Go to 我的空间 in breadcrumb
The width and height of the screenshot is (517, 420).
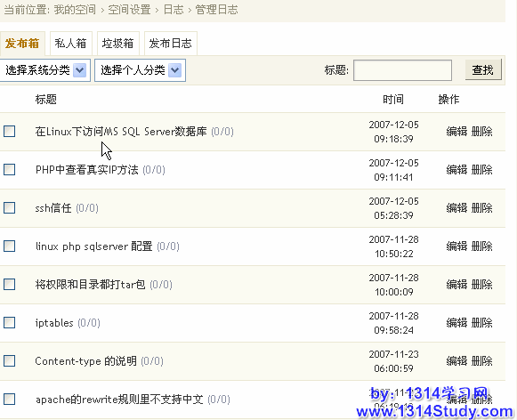coord(75,10)
